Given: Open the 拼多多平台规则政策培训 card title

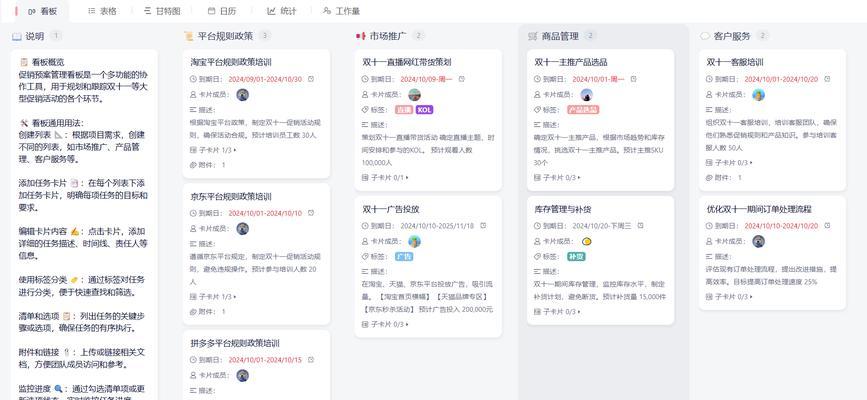Looking at the screenshot, I should [235, 343].
